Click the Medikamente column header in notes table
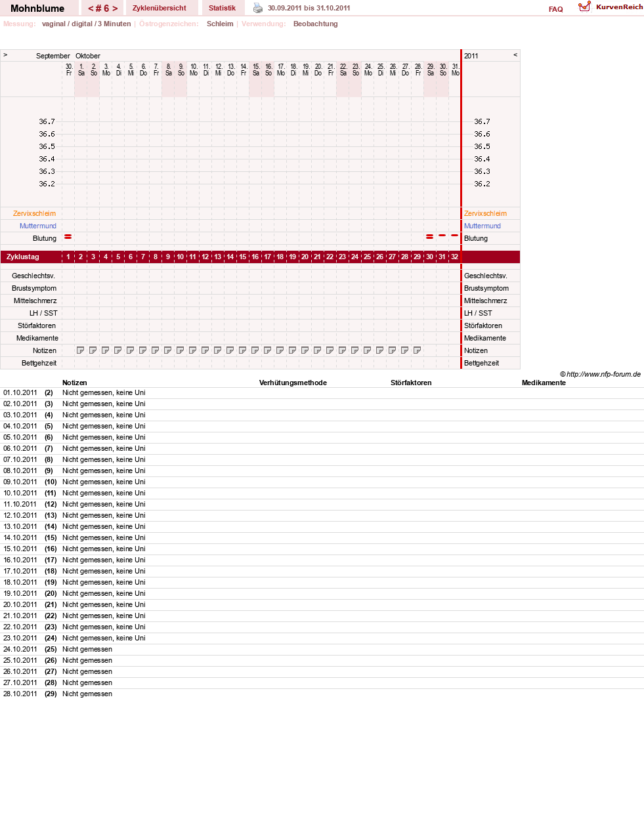 544,383
